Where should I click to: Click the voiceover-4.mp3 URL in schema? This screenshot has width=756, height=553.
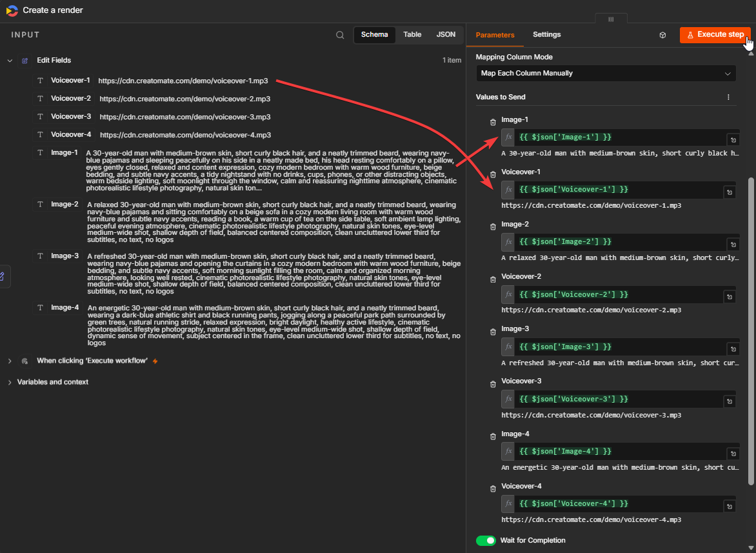185,135
